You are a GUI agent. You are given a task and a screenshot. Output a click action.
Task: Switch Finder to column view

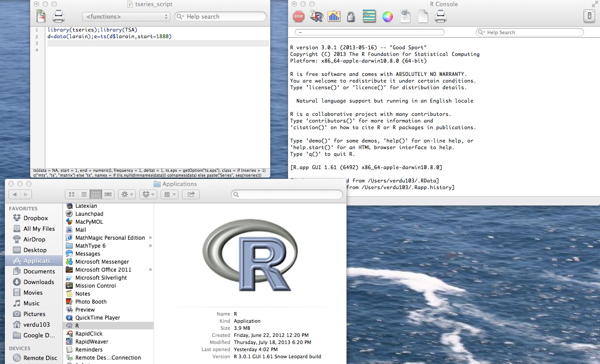[x=96, y=194]
